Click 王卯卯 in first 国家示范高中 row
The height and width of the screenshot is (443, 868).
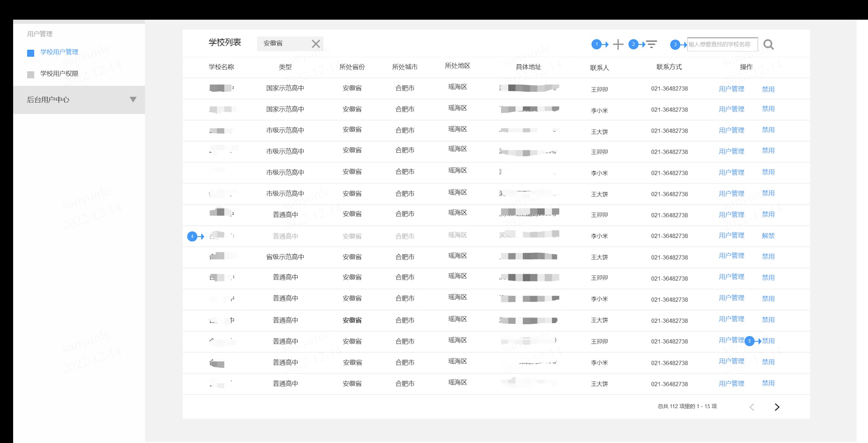click(599, 90)
